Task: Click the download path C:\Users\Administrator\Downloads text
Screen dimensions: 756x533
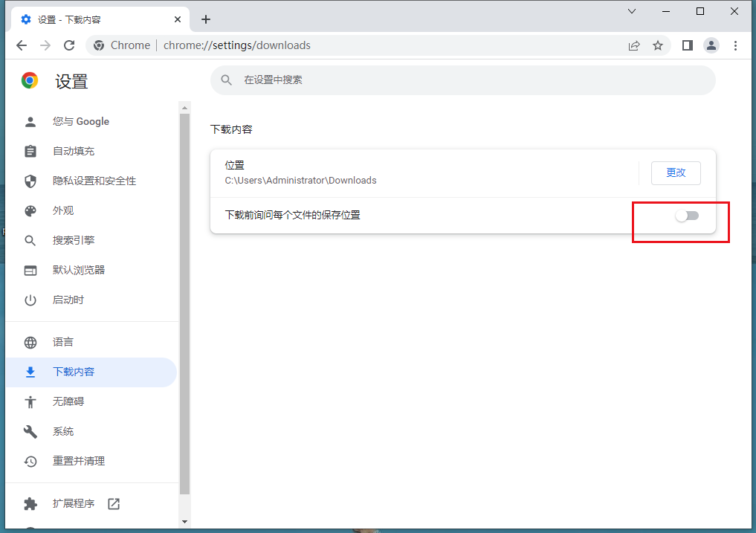Action: (x=300, y=181)
